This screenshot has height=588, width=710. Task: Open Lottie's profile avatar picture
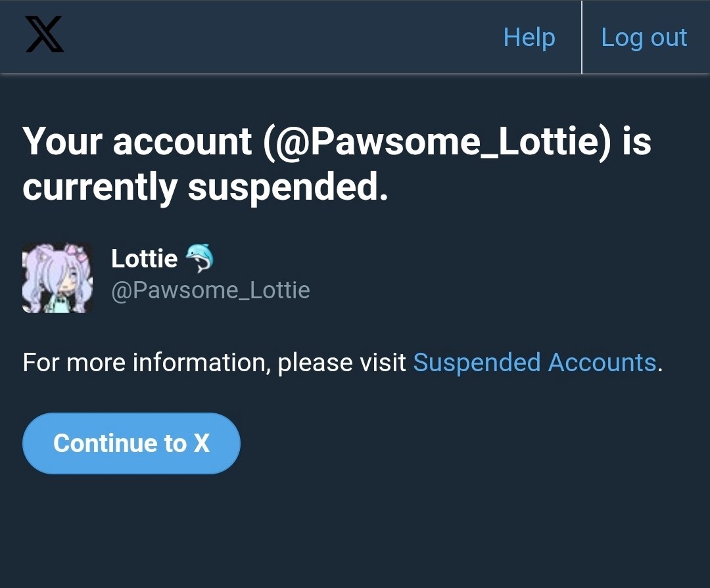[57, 278]
